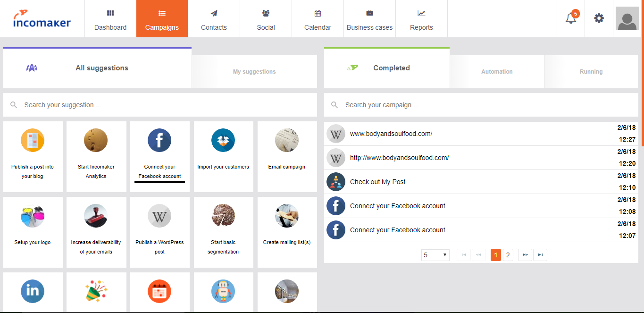Open Create mailing list(s) suggestion
The height and width of the screenshot is (313, 644).
pos(287,232)
